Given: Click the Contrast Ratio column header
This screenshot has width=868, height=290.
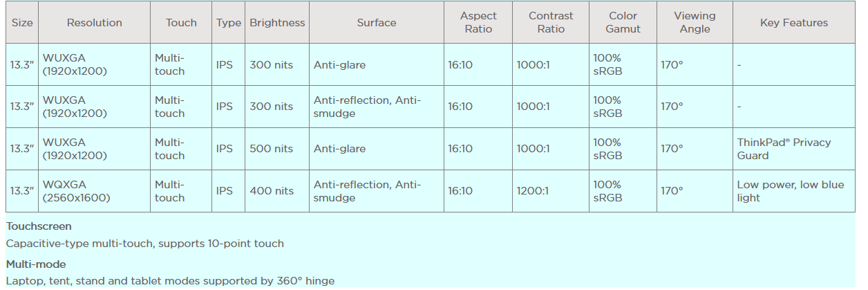Looking at the screenshot, I should coord(551,23).
